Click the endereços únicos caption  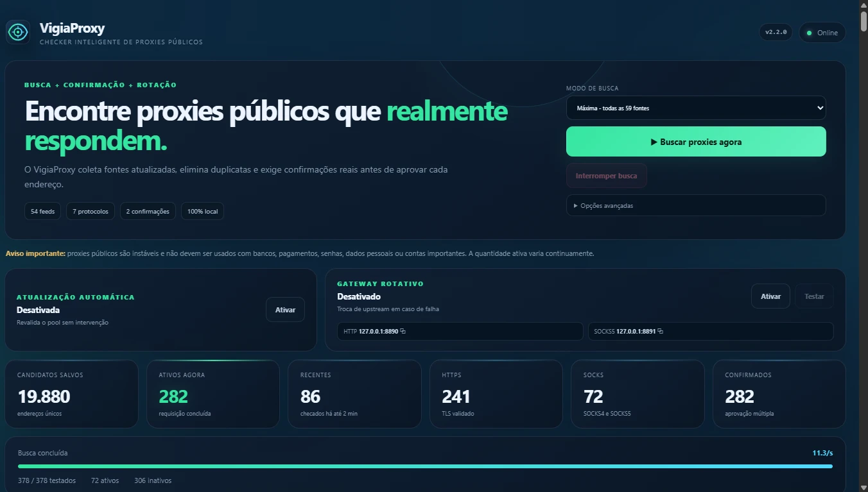pos(40,414)
